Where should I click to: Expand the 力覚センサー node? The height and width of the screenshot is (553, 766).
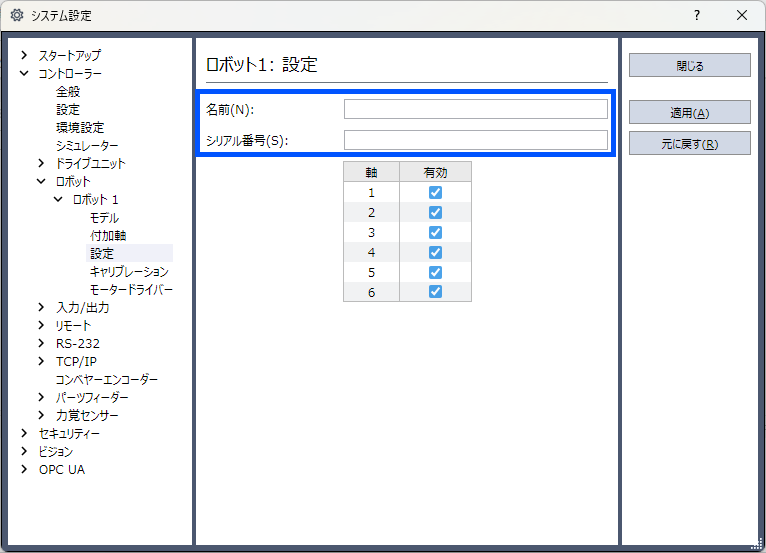coord(42,415)
